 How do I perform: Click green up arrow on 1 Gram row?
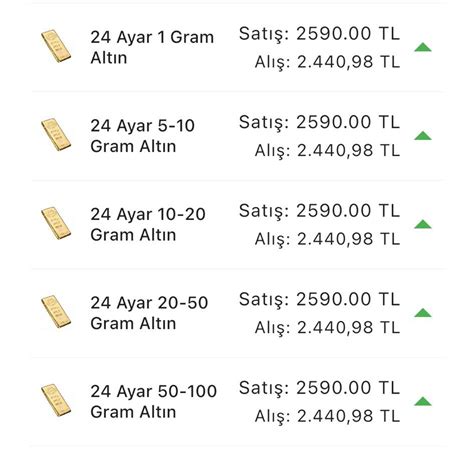point(423,47)
